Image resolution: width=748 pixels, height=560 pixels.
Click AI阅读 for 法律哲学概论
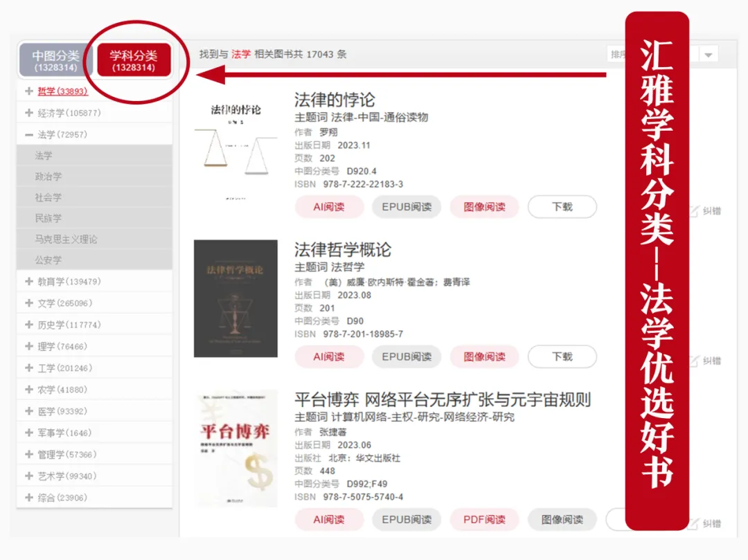[329, 356]
